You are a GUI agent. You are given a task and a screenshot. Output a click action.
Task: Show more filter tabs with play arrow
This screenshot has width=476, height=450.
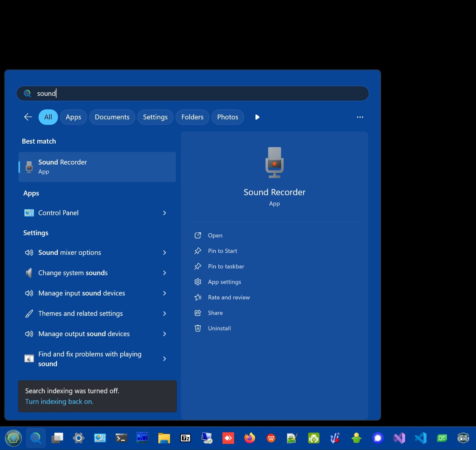(257, 117)
